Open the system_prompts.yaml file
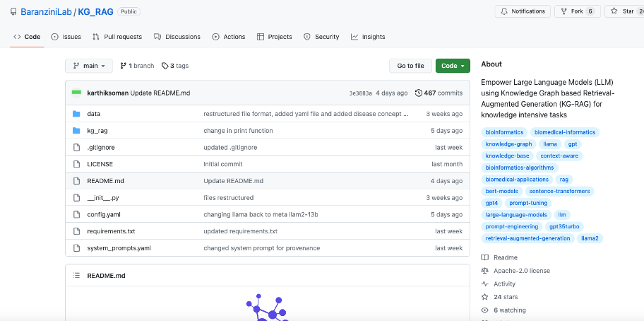Image resolution: width=644 pixels, height=321 pixels. 119,248
